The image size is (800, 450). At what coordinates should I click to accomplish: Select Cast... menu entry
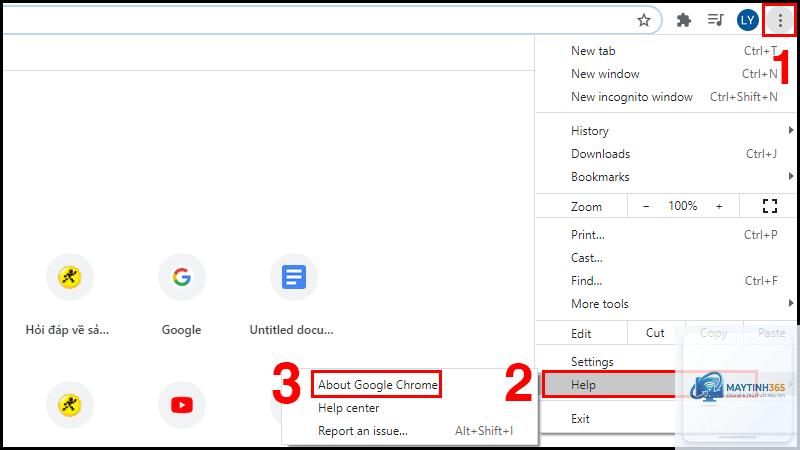click(x=666, y=258)
